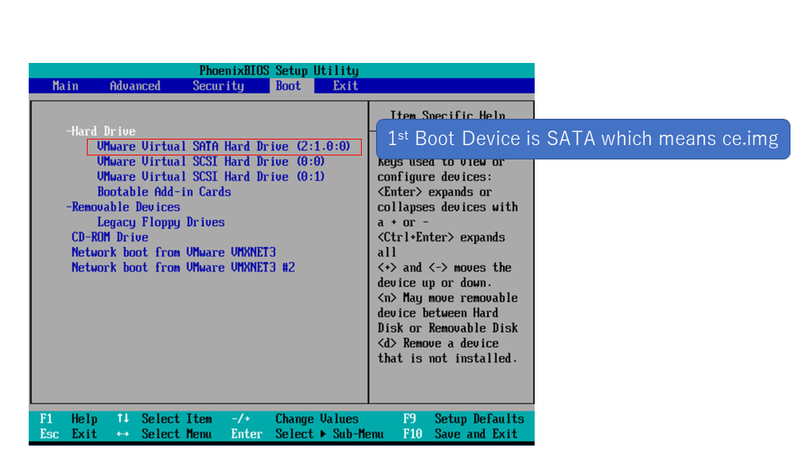Click the PhoenixBIOS Setup Utility title
Viewport: 800px width, 456px height.
(279, 70)
